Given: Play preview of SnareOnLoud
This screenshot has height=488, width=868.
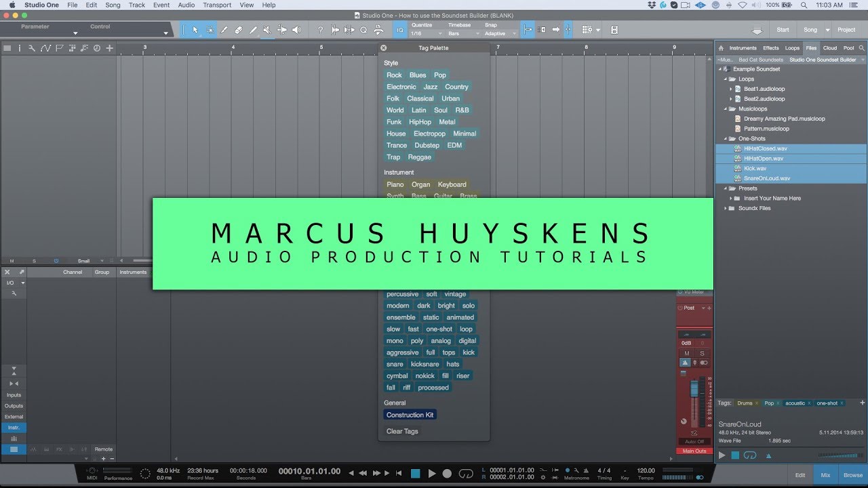Looking at the screenshot, I should [722, 455].
